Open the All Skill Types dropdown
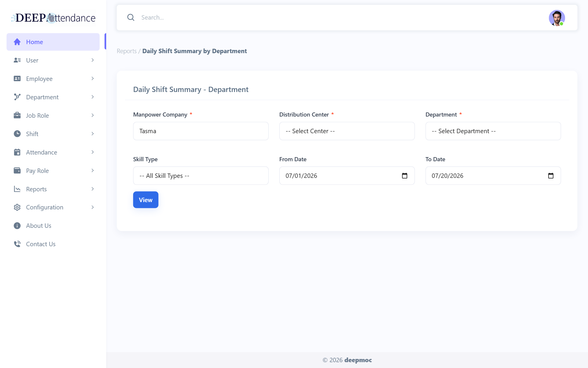Image resolution: width=588 pixels, height=368 pixels. coord(201,176)
